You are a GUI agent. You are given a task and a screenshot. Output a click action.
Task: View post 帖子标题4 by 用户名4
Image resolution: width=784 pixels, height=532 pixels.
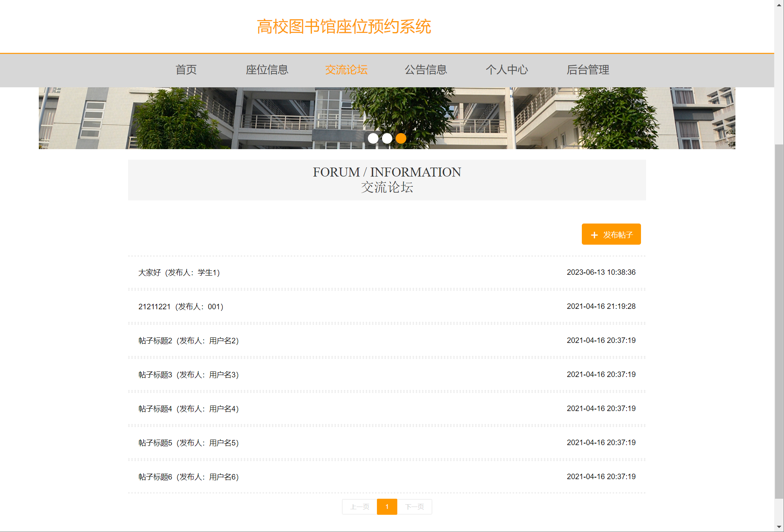click(188, 409)
